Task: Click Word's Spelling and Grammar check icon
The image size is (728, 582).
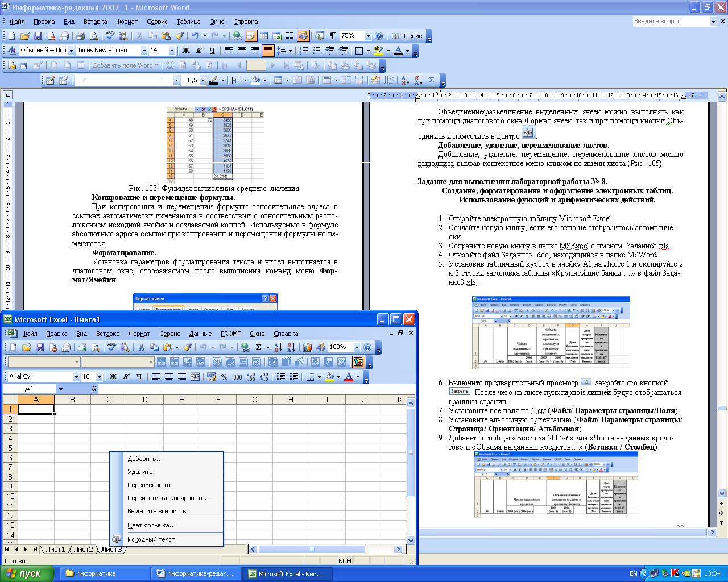Action: (110, 36)
